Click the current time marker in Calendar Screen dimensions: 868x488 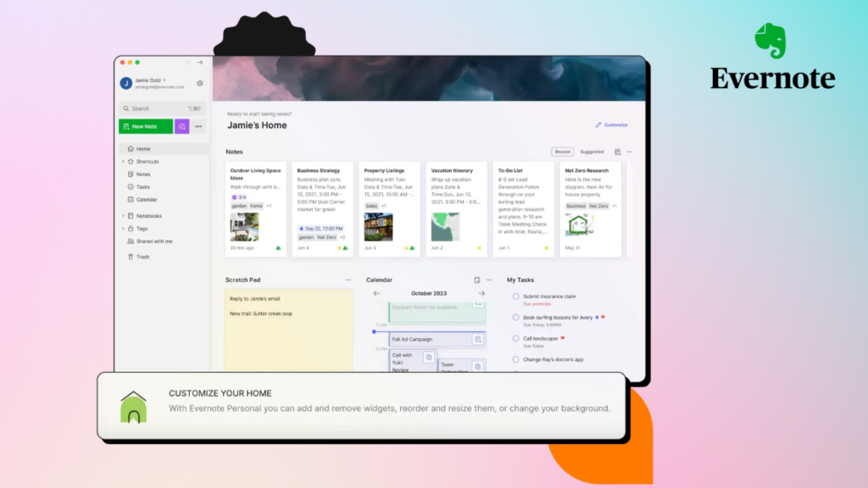[x=374, y=332]
